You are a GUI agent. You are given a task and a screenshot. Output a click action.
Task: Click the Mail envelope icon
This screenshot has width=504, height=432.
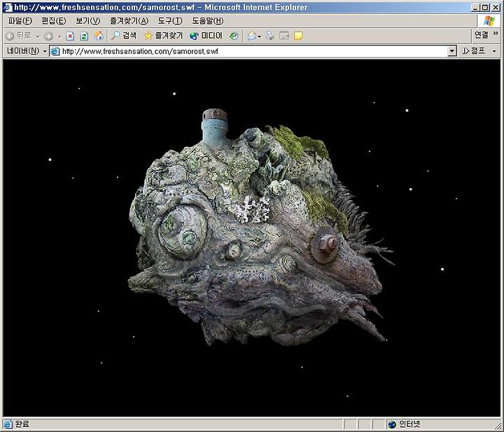click(251, 36)
